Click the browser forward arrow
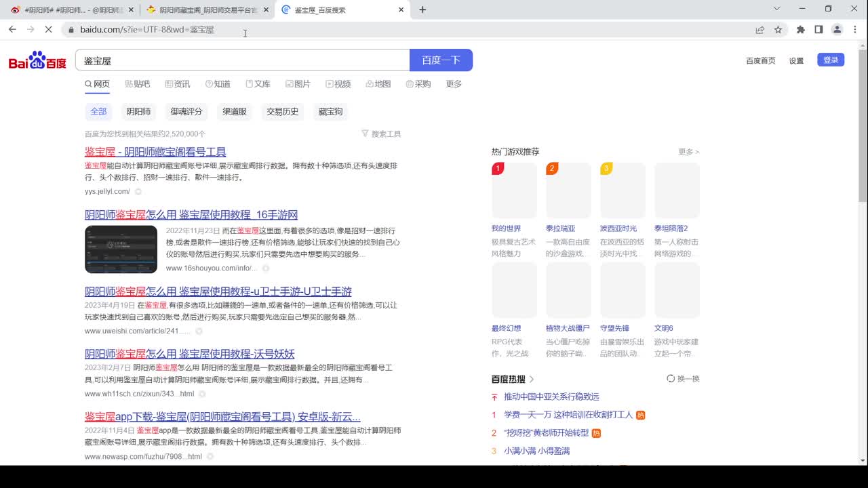The image size is (868, 488). (31, 29)
